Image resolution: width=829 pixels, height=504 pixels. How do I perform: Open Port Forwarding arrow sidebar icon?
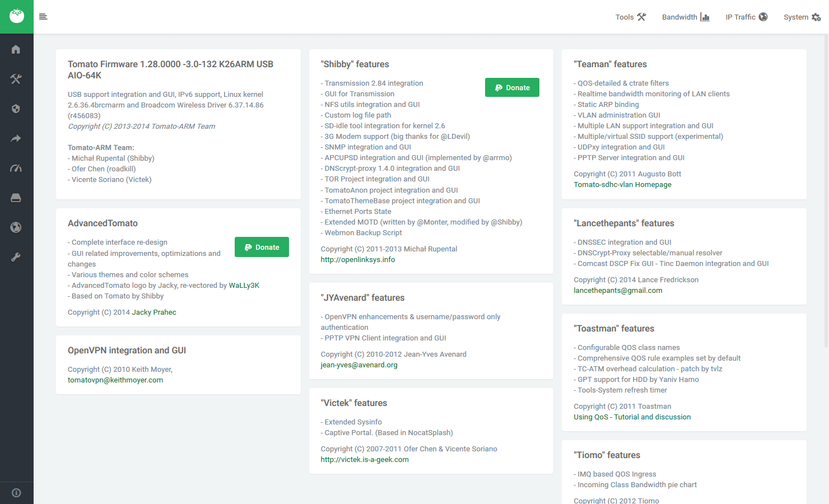[16, 138]
